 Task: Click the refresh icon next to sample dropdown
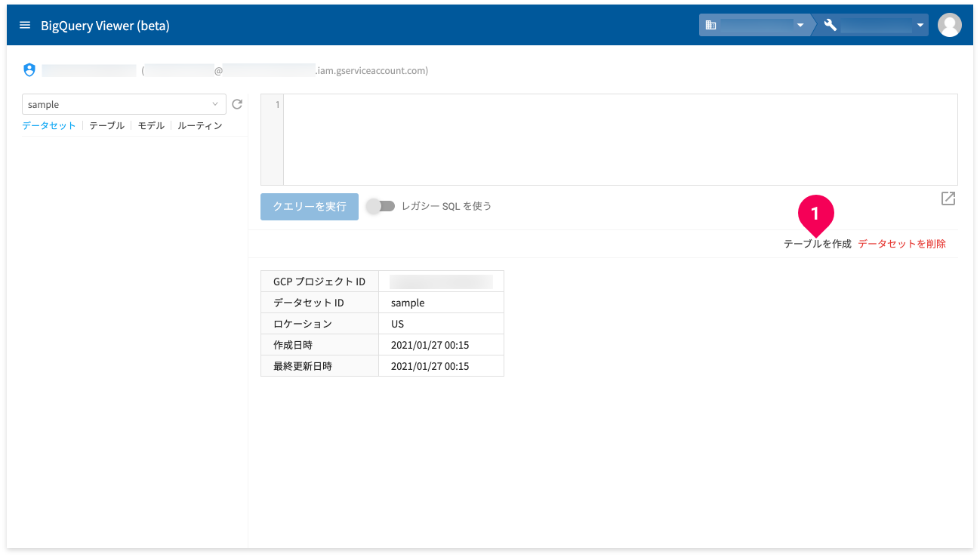coord(237,104)
